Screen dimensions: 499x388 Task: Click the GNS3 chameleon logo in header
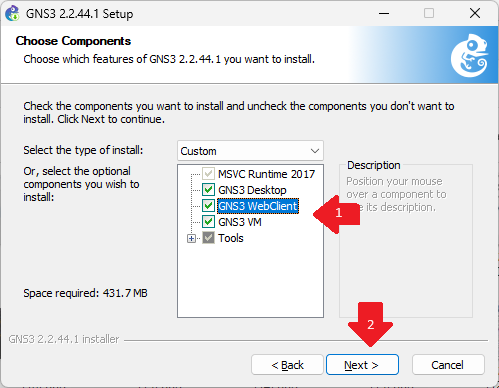470,55
